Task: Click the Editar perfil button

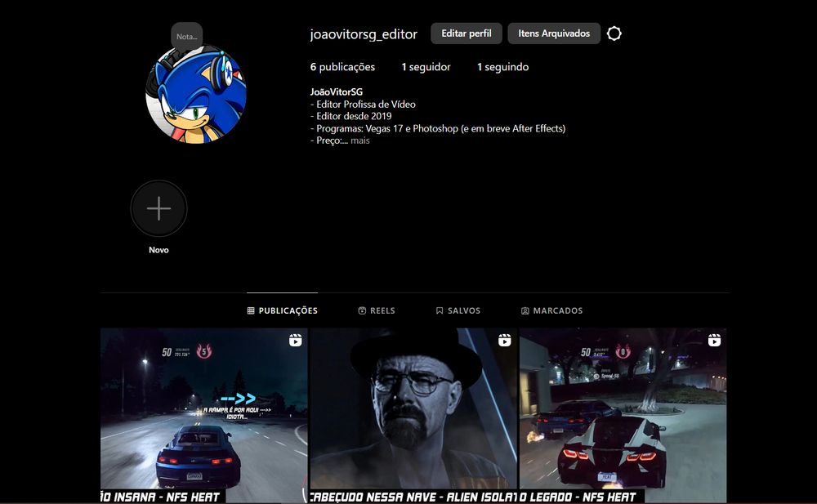Action: tap(467, 33)
